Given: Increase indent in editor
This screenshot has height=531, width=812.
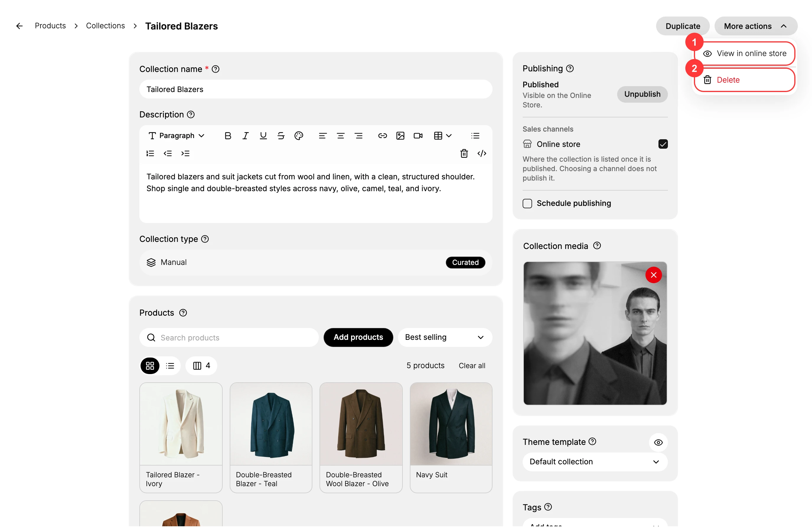Looking at the screenshot, I should 185,153.
